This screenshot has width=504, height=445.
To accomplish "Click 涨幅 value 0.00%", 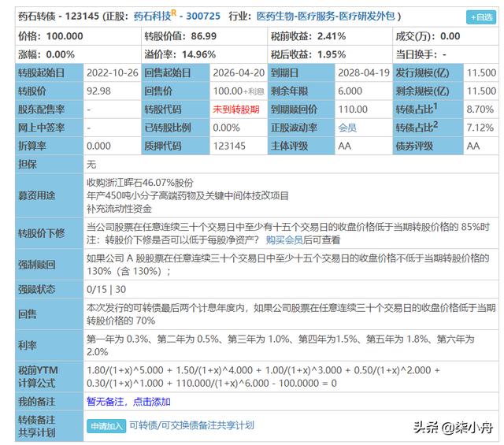I will [x=60, y=54].
